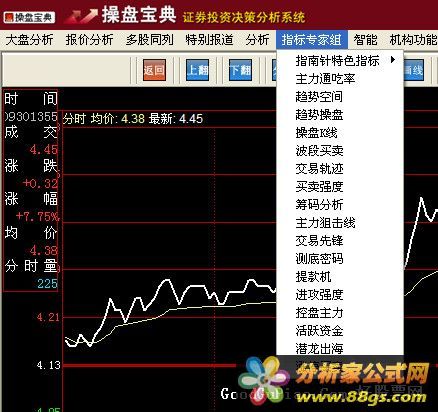This screenshot has width=438, height=412.
Task: Open the 特别报道 menu
Action: click(209, 40)
